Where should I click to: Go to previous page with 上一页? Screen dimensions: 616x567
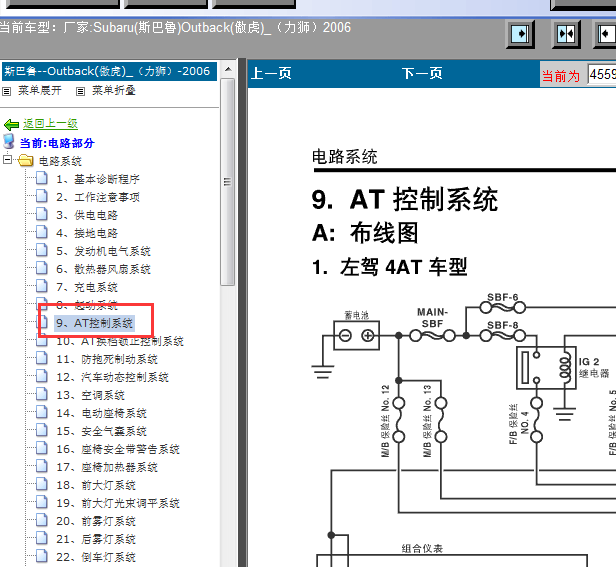coord(271,73)
